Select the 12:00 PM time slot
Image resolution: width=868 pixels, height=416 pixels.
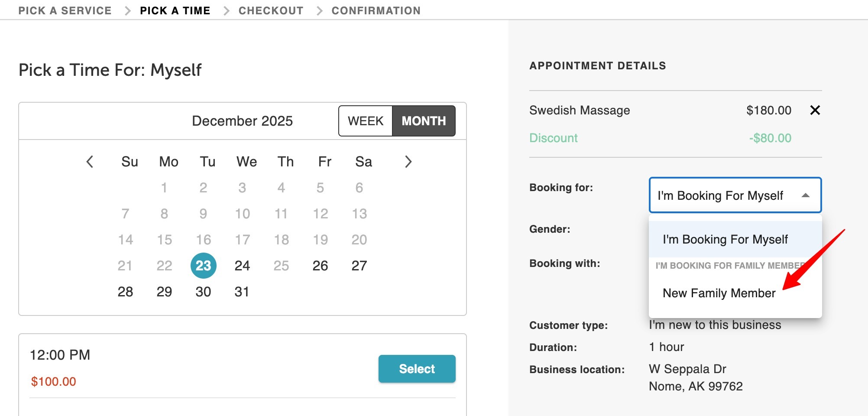[417, 369]
